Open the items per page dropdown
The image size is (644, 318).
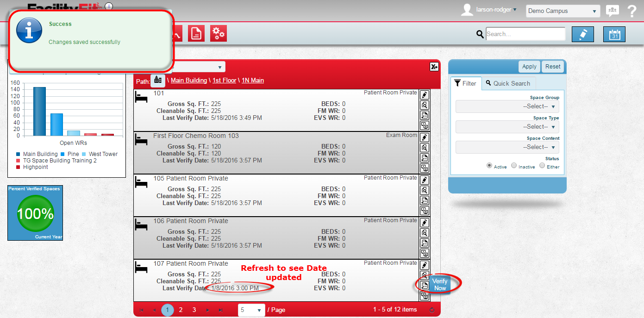[x=251, y=310]
